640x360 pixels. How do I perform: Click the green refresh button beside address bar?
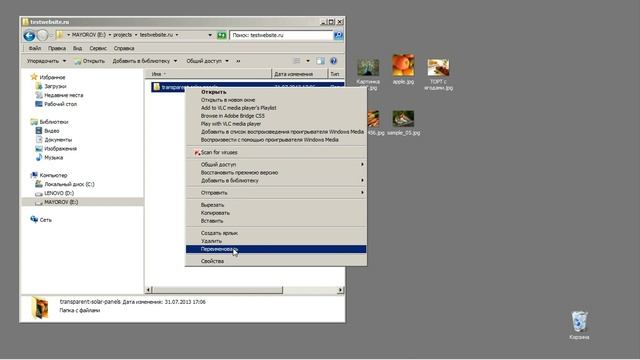222,35
